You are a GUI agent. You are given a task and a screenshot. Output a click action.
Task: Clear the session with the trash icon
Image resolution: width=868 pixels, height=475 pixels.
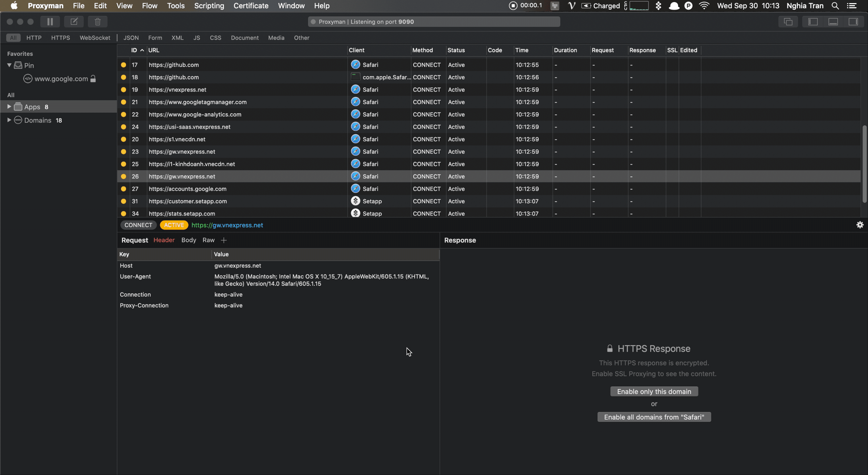98,22
